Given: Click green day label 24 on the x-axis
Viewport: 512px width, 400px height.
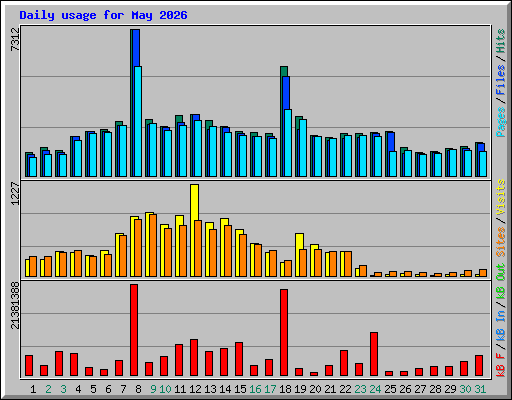Looking at the screenshot, I should pos(375,389).
